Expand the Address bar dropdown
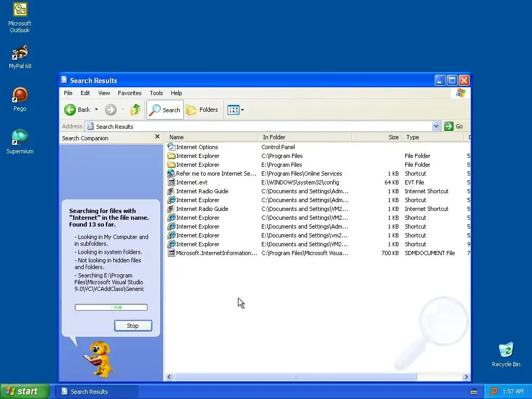The image size is (532, 399). coord(436,126)
